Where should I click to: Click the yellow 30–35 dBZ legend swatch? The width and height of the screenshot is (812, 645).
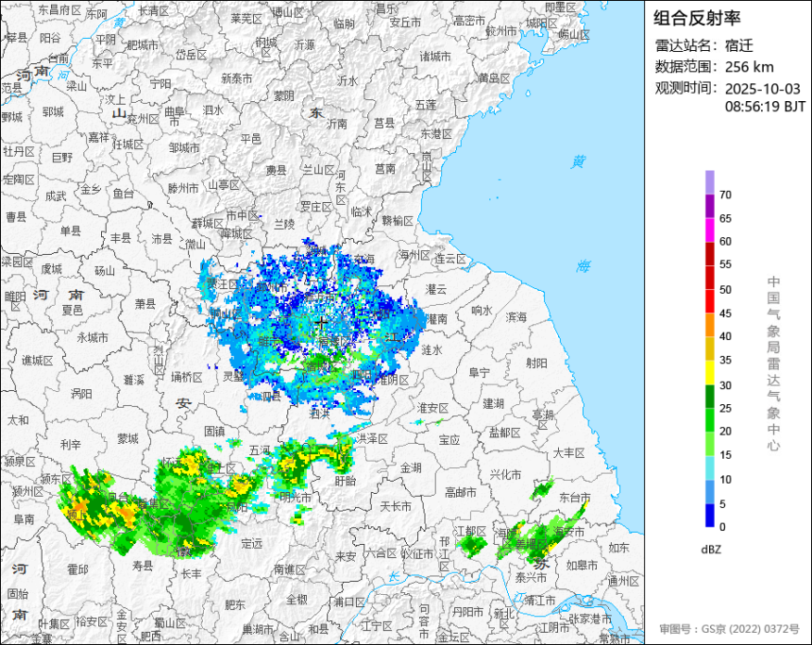coord(709,372)
